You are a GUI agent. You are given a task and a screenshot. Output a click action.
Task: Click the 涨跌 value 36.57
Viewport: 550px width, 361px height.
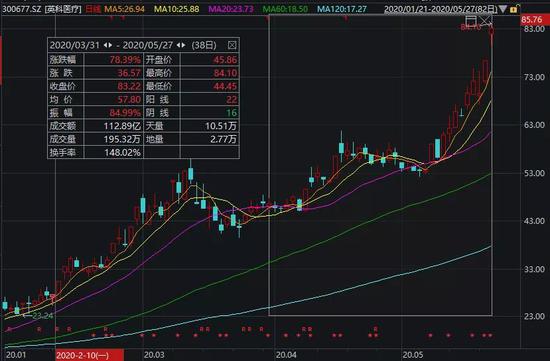point(129,73)
